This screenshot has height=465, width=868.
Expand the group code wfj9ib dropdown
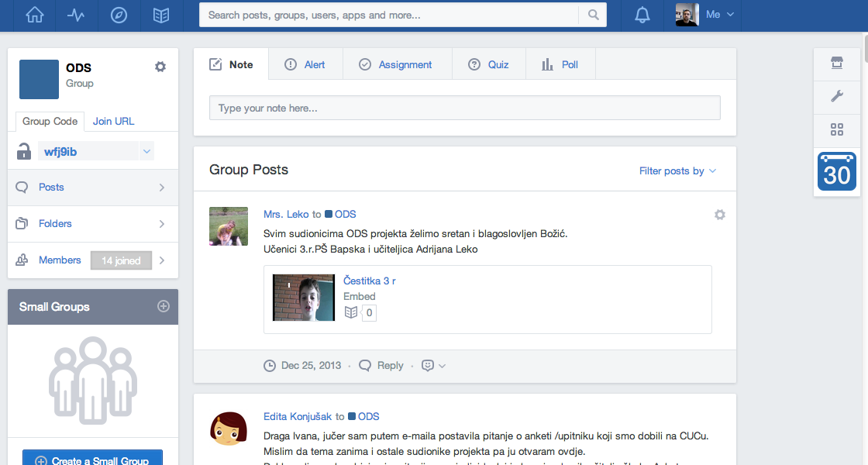[146, 152]
